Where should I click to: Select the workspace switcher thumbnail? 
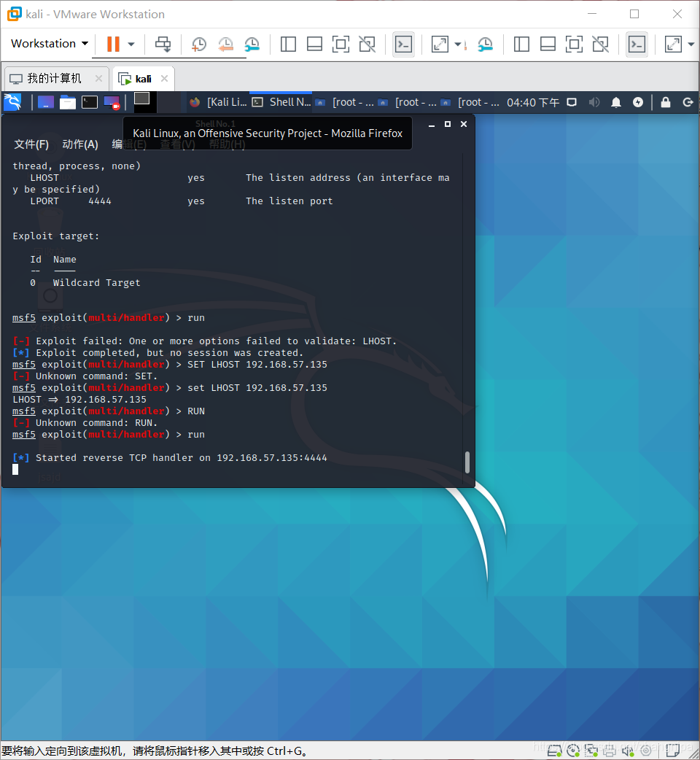[142, 98]
